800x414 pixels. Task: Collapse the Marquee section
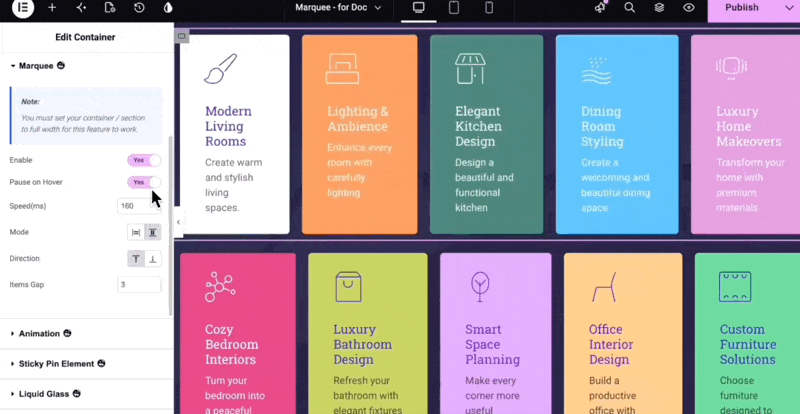38,66
